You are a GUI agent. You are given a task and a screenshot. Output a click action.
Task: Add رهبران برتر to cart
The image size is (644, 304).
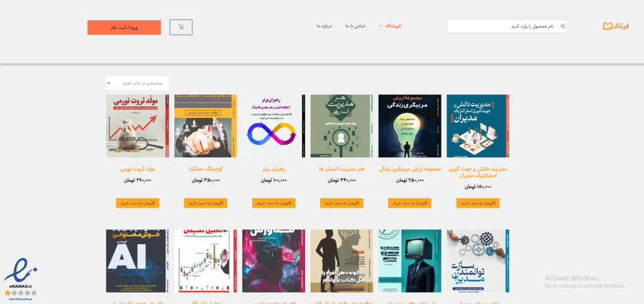[x=274, y=203]
